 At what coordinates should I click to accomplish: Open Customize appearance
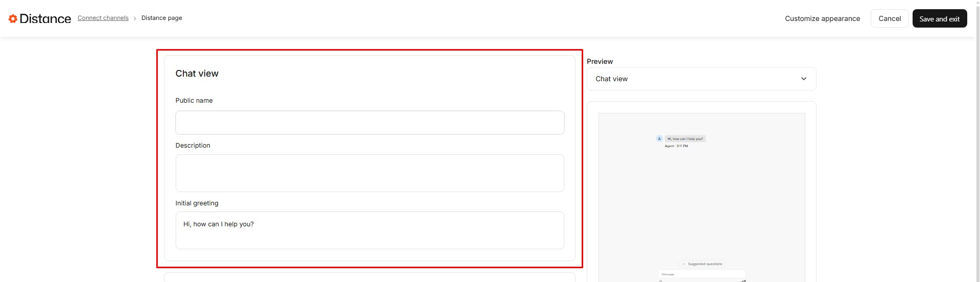tap(822, 18)
